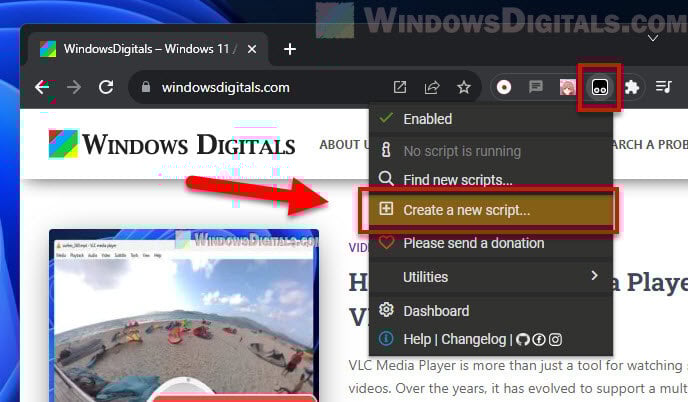Open Tampermonkey's GitHub icon link
Image resolution: width=688 pixels, height=402 pixels.
[x=524, y=339]
